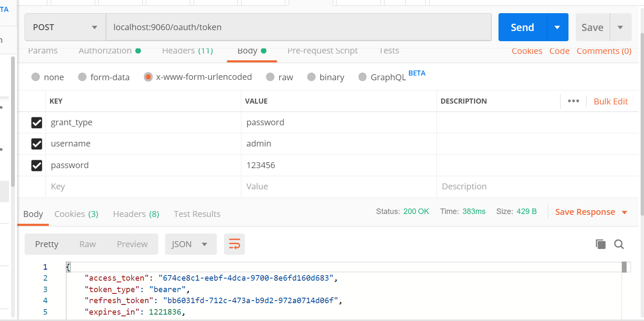The image size is (644, 321).
Task: Expand the Send button dropdown arrow
Action: point(558,27)
